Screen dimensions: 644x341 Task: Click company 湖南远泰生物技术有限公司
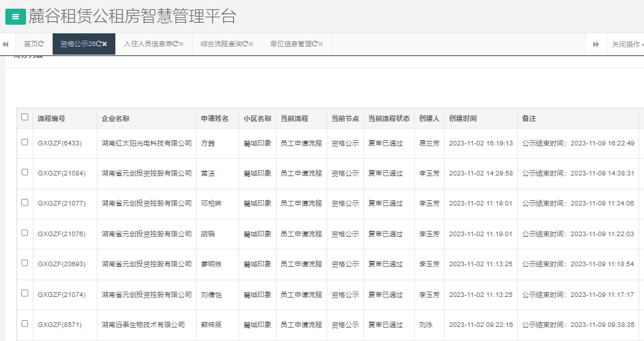pos(143,324)
